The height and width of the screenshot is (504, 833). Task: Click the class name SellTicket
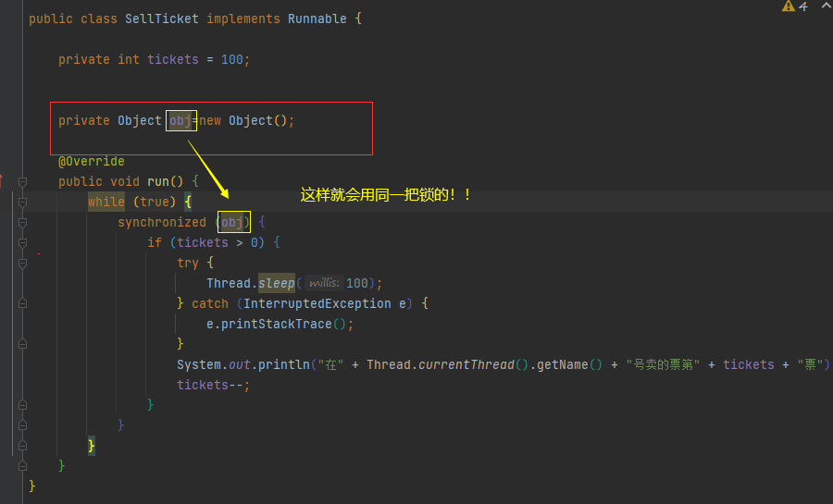pyautogui.click(x=161, y=19)
